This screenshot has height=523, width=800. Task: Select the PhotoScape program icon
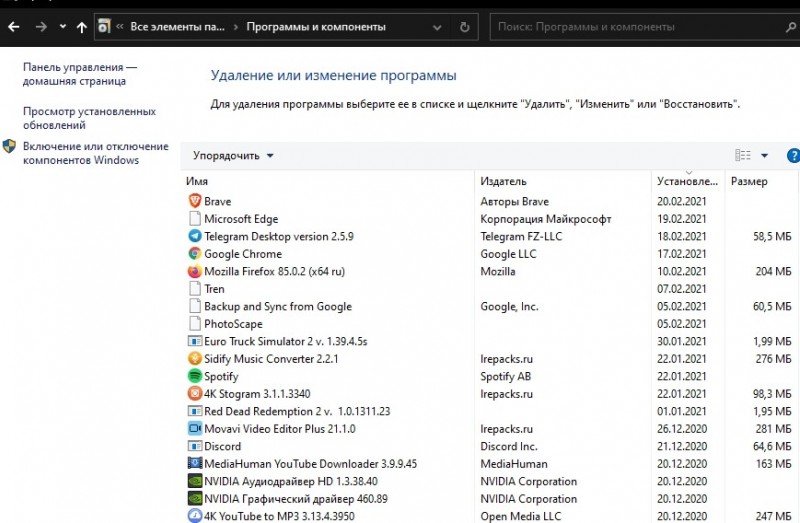point(194,323)
